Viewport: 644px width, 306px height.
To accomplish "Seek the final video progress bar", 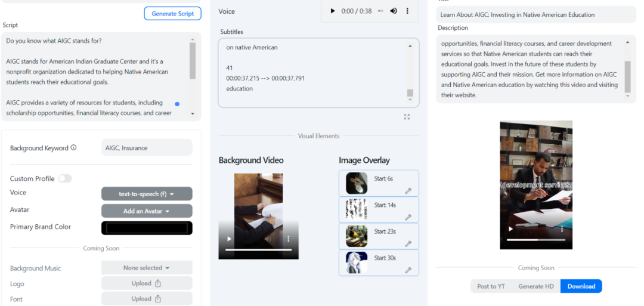I will tap(536, 240).
